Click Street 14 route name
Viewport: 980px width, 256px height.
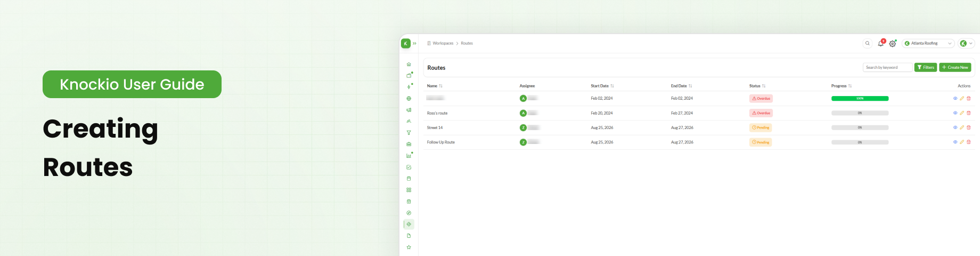(x=435, y=127)
